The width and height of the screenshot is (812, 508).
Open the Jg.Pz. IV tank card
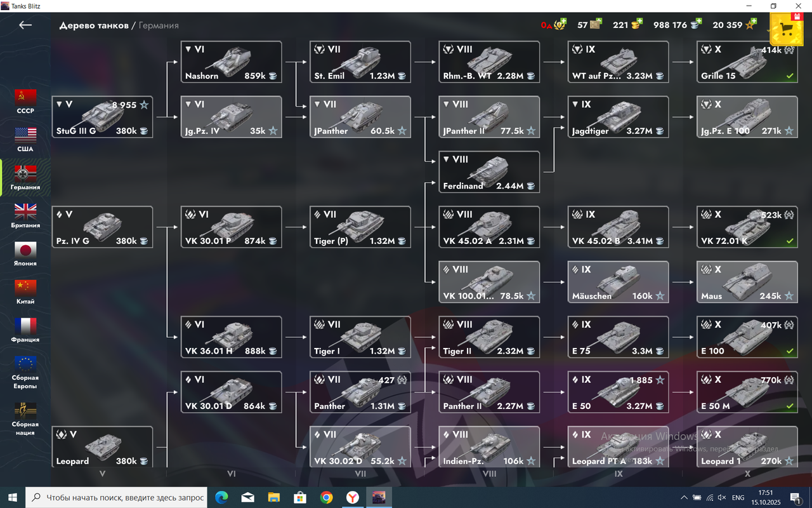pyautogui.click(x=231, y=117)
